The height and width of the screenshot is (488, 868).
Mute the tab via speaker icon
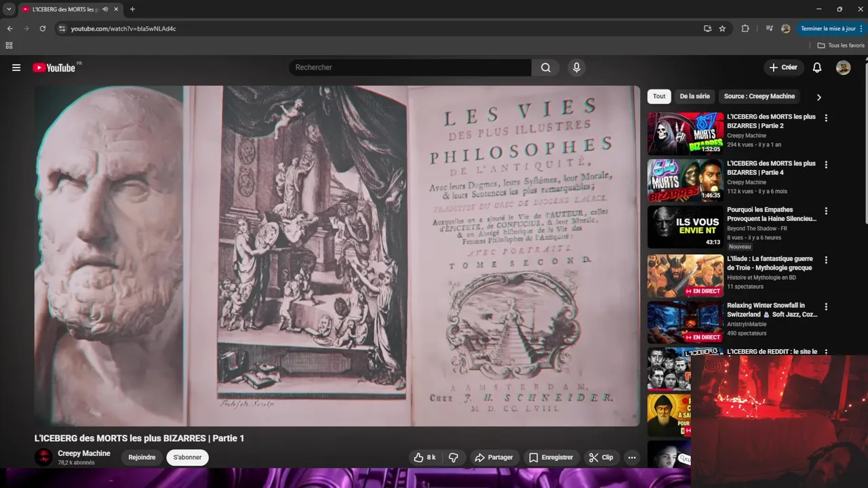pos(105,9)
